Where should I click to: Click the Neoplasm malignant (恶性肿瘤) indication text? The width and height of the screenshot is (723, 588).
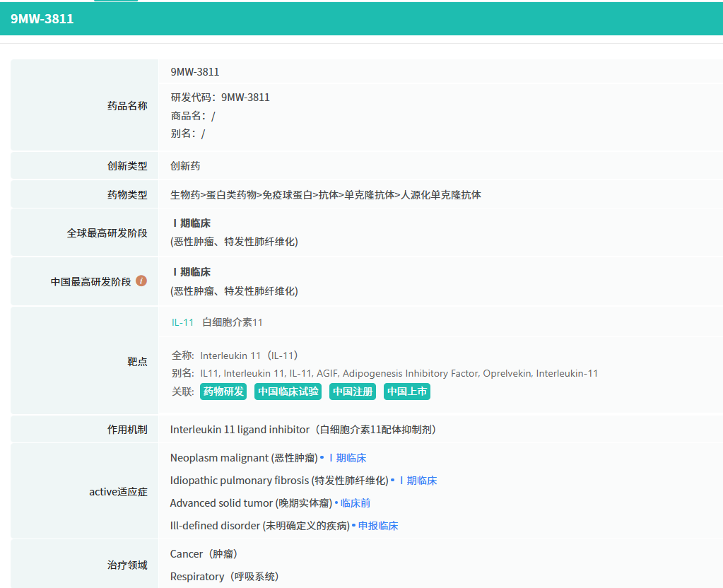point(244,458)
